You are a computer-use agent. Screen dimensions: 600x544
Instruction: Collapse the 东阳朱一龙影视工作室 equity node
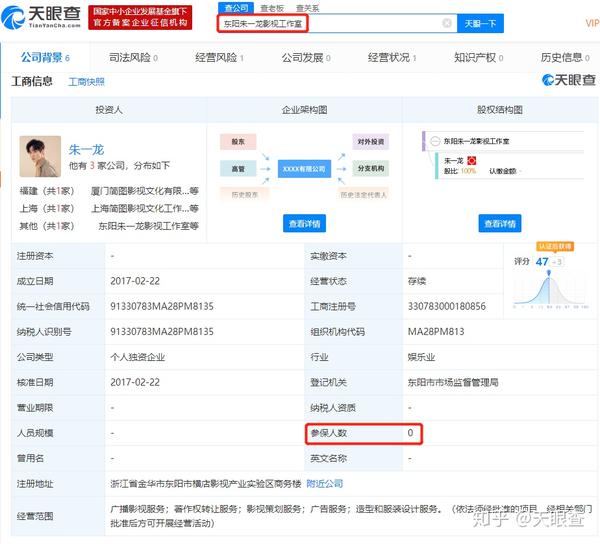tap(435, 141)
